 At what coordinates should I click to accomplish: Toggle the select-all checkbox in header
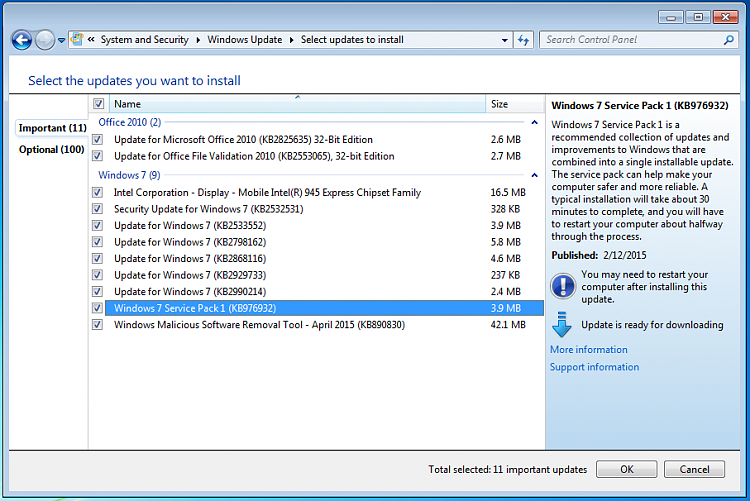click(x=99, y=103)
